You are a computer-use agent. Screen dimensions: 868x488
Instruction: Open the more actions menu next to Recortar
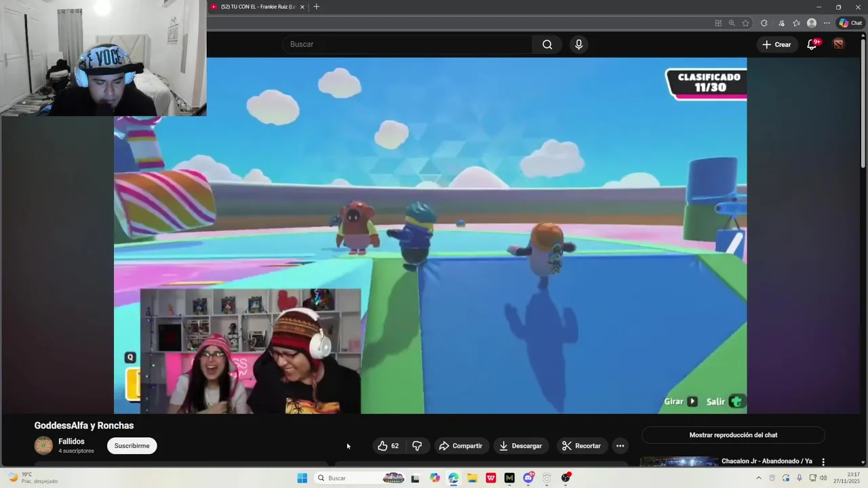620,446
